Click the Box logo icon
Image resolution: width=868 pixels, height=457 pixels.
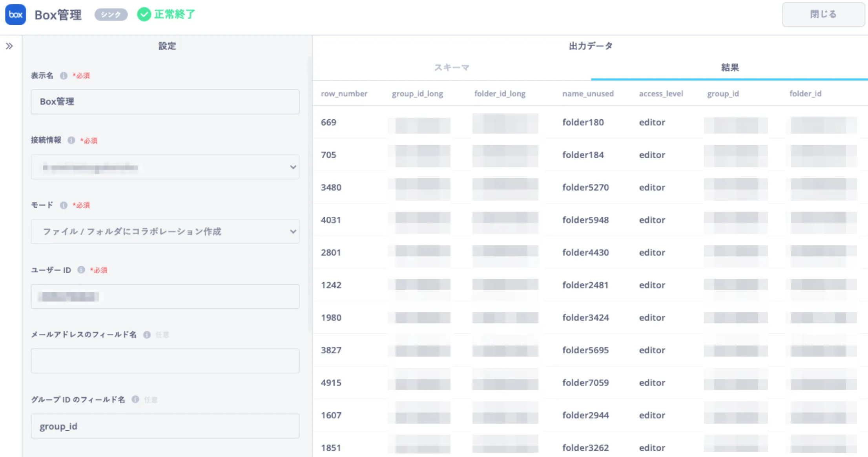pos(15,15)
